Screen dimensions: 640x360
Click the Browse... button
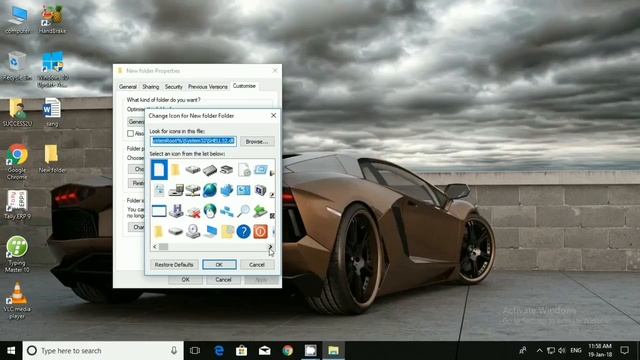[257, 142]
